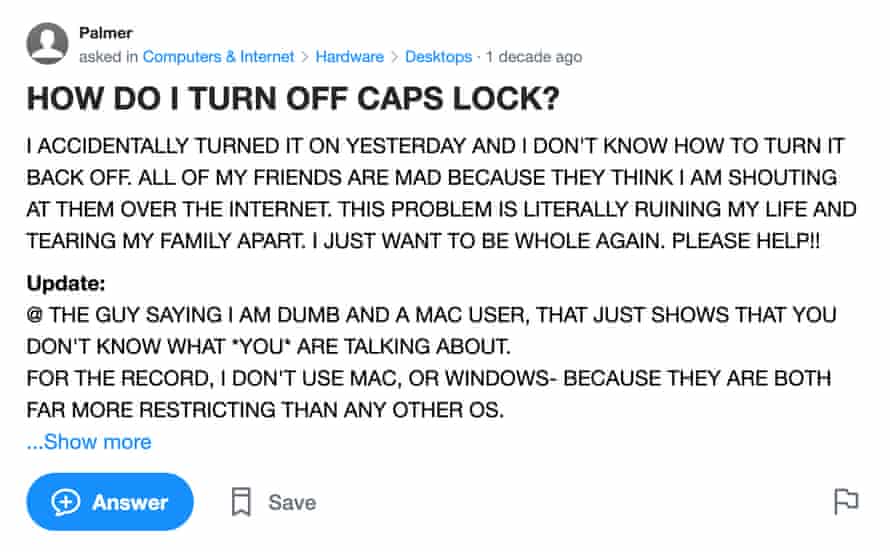Click Palmer's profile avatar icon

(x=48, y=44)
